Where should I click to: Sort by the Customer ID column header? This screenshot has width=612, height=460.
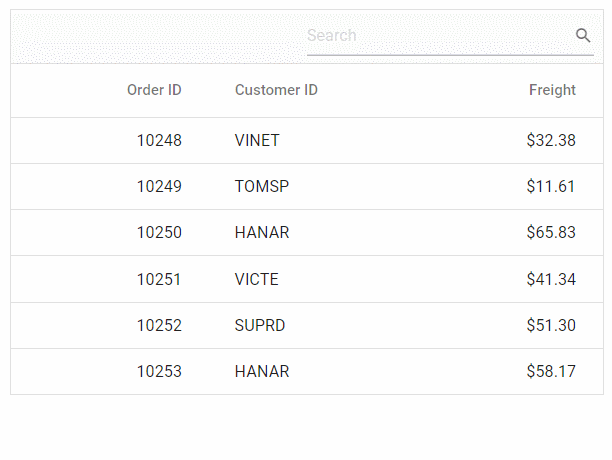(x=276, y=90)
